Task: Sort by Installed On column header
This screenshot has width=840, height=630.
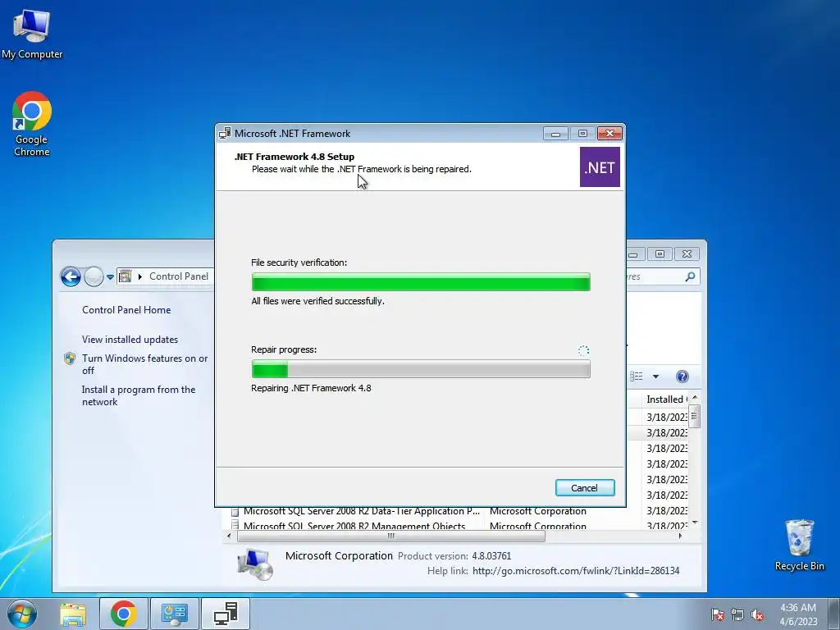Action: [664, 399]
